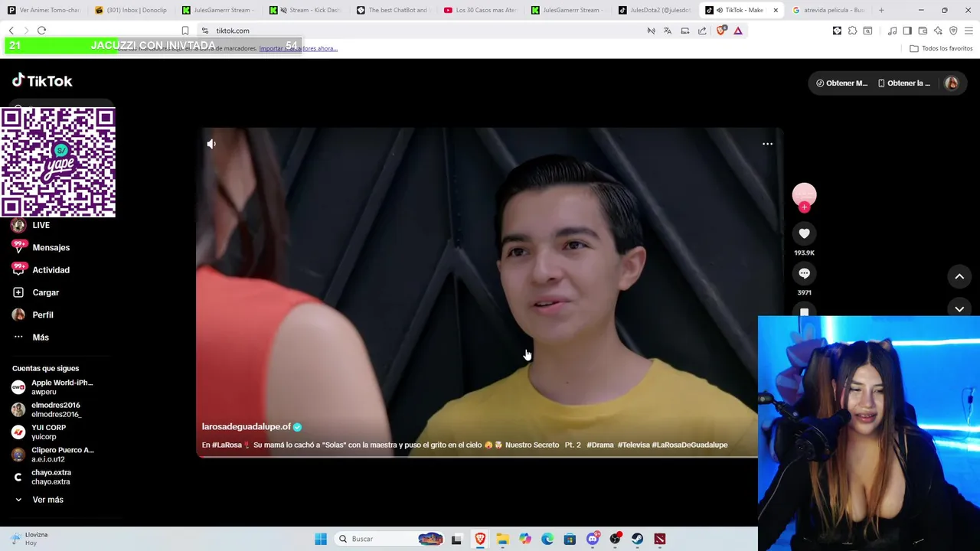Go to the previous video with up arrow
The width and height of the screenshot is (980, 551).
(959, 276)
